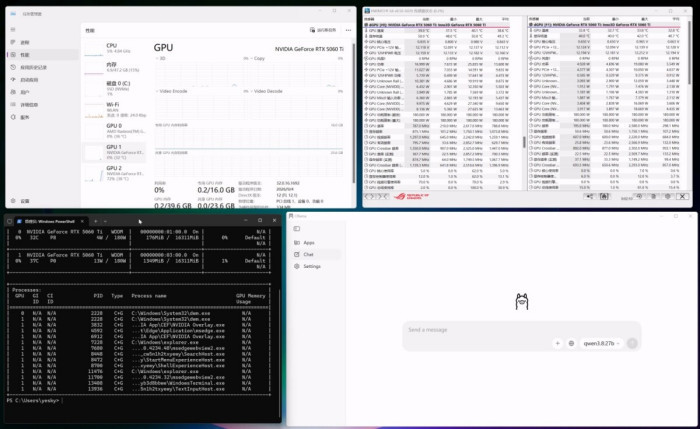Close the Windows PowerShell tab
Viewport: 700px width, 429px height.
tap(82, 221)
